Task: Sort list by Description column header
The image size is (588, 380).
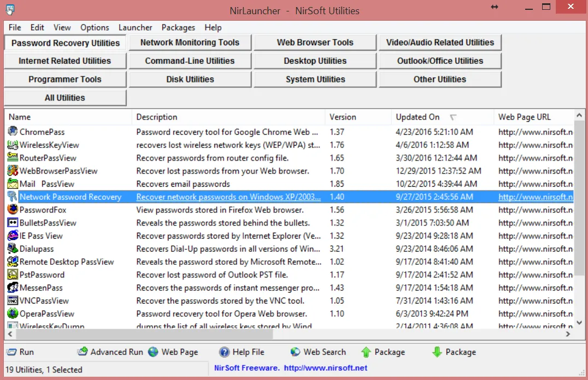Action: [229, 117]
